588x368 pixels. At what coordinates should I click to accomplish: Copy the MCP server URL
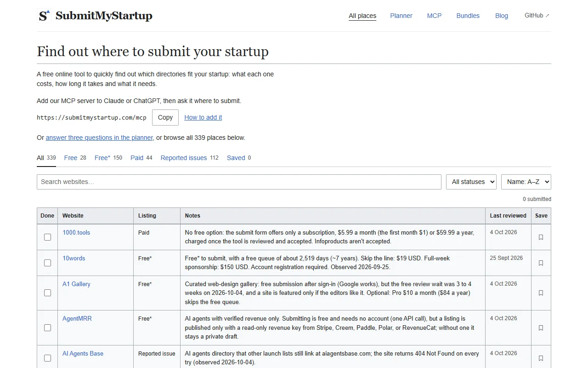[165, 117]
